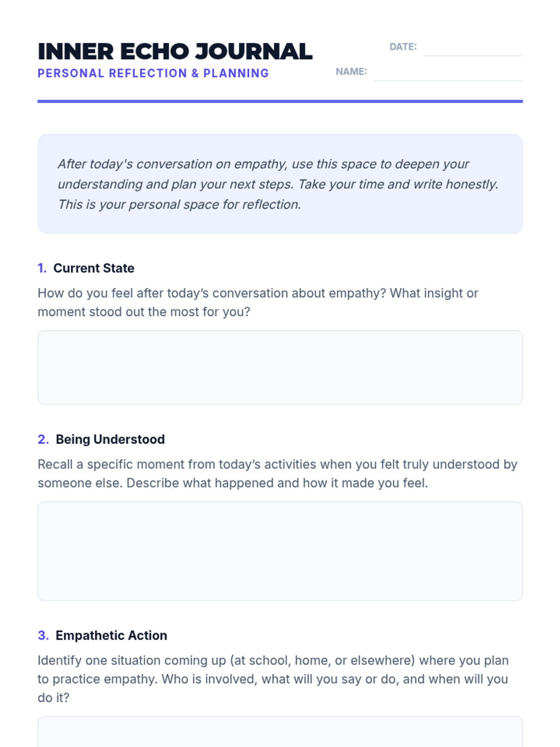Click the Empathetic Action answer box
Screen dimensions: 560x747
280,732
